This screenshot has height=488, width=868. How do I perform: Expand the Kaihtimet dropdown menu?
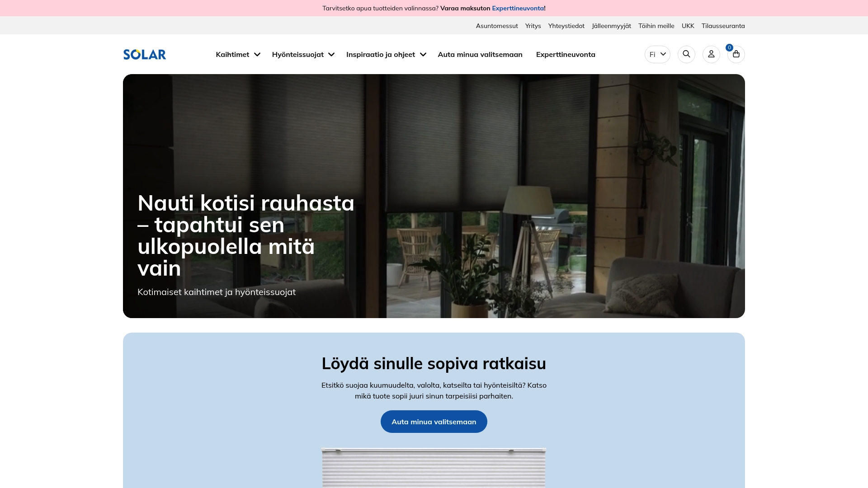click(x=237, y=54)
